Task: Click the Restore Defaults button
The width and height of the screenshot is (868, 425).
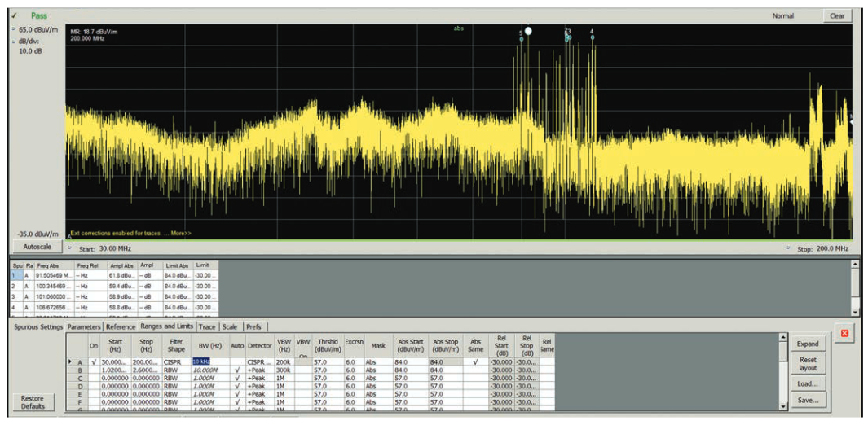Action: coord(33,402)
